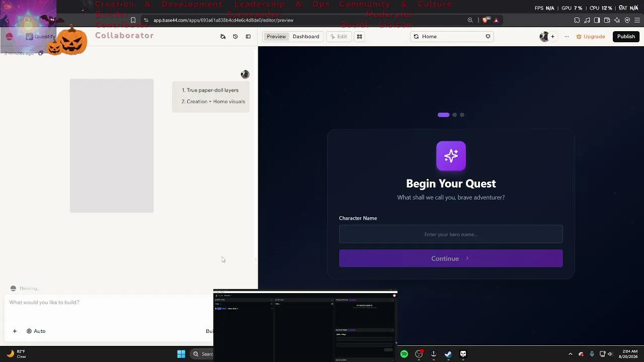Open the browser extensions puzzle icon
Screen dimensions: 644x362
577,20
